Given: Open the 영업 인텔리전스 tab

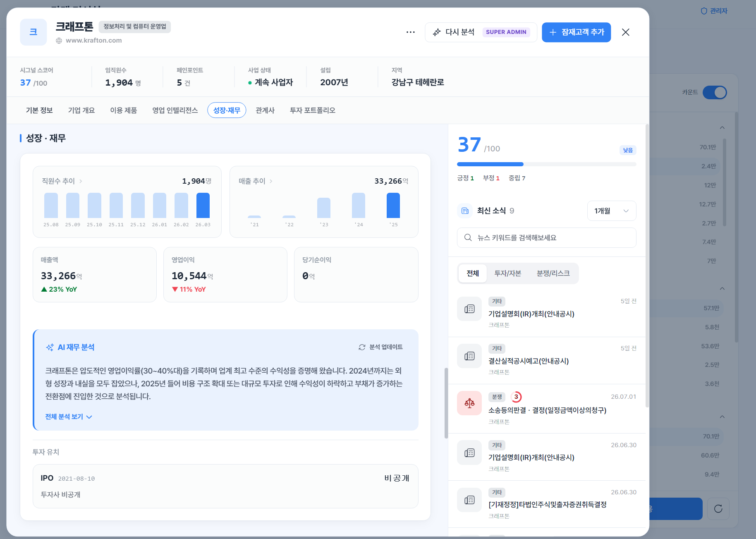Looking at the screenshot, I should pos(175,110).
